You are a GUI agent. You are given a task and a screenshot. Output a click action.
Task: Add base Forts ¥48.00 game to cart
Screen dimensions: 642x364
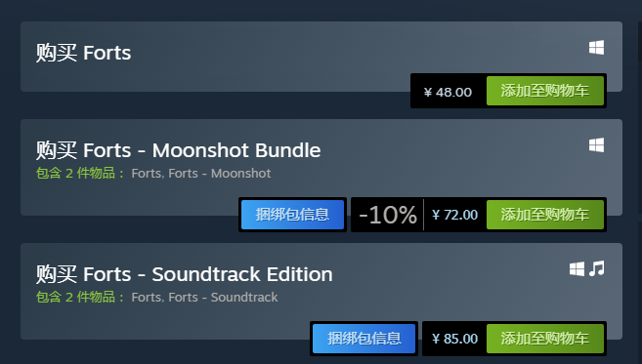(545, 91)
